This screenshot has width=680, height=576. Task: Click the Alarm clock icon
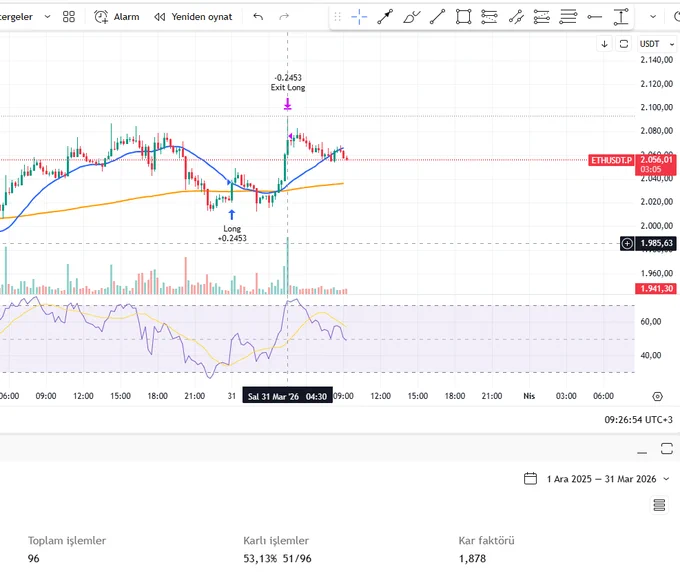click(101, 17)
